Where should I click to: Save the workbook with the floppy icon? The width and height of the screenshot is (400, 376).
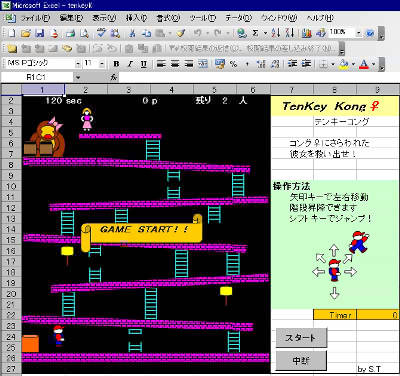point(40,33)
